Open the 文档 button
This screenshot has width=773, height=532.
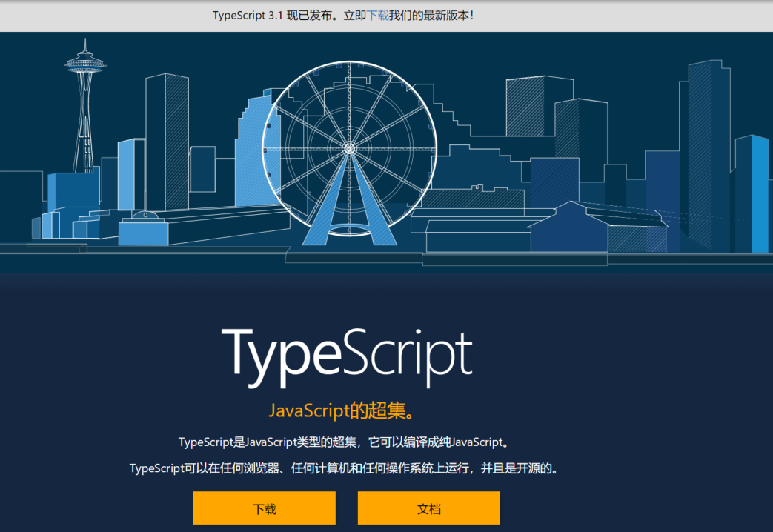(429, 508)
